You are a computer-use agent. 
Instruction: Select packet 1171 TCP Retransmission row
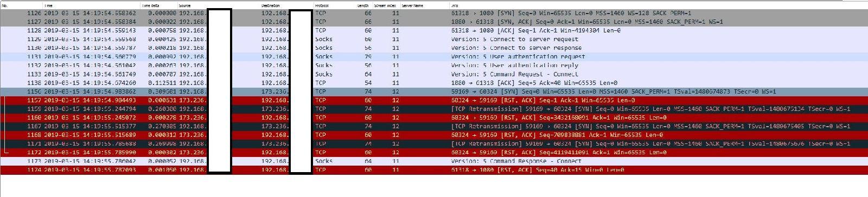coord(434,143)
